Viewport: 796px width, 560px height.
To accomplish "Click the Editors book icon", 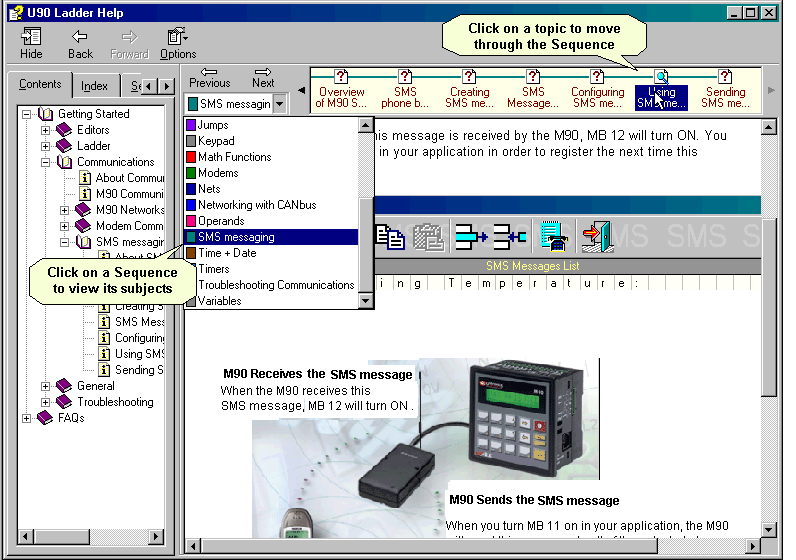I will 64,130.
